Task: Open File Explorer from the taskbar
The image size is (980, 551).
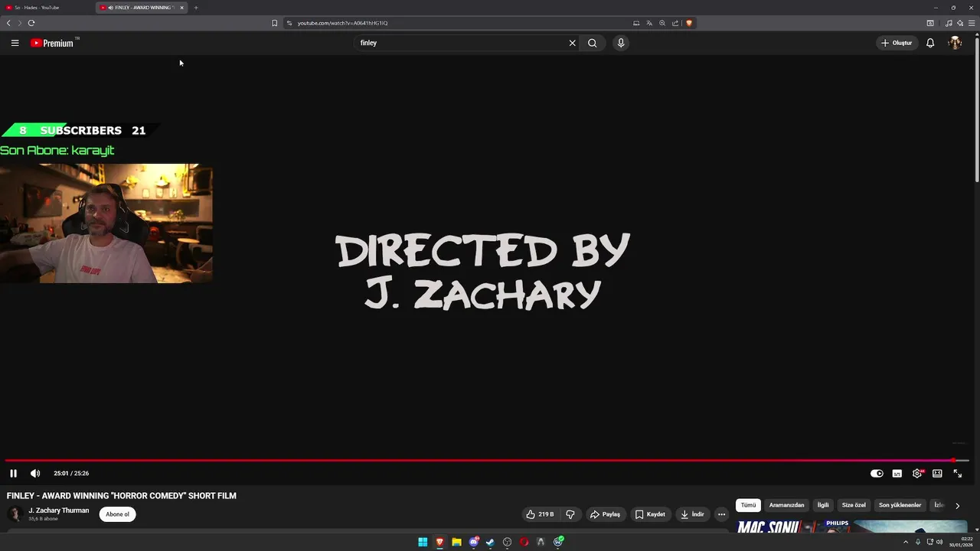Action: pyautogui.click(x=456, y=542)
